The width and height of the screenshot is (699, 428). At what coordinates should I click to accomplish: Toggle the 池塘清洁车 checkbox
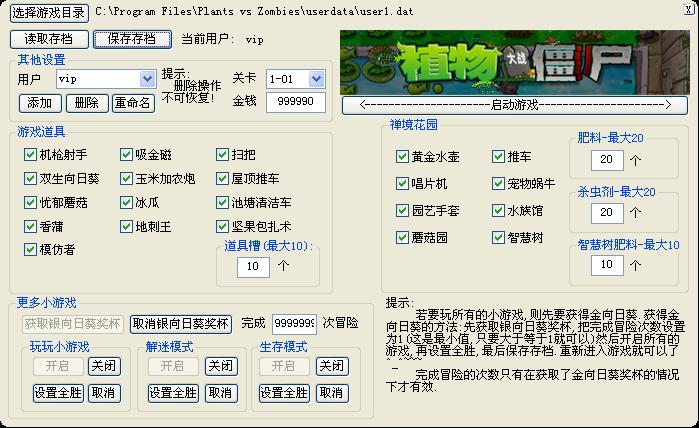(222, 203)
